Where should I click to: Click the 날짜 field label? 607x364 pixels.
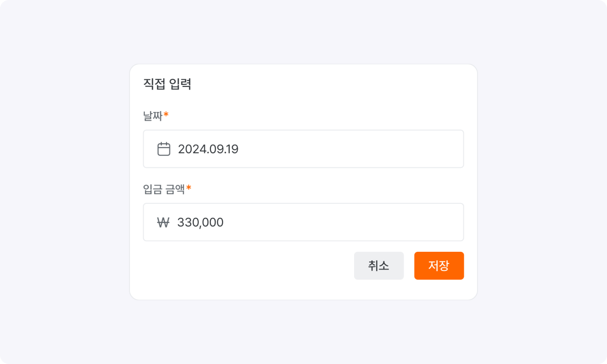(152, 116)
